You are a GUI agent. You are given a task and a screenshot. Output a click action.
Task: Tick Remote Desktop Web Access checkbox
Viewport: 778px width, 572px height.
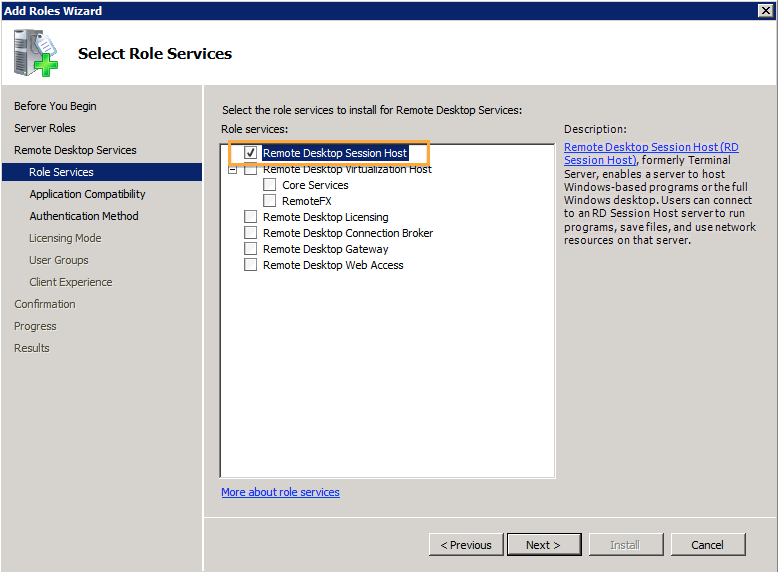point(250,265)
